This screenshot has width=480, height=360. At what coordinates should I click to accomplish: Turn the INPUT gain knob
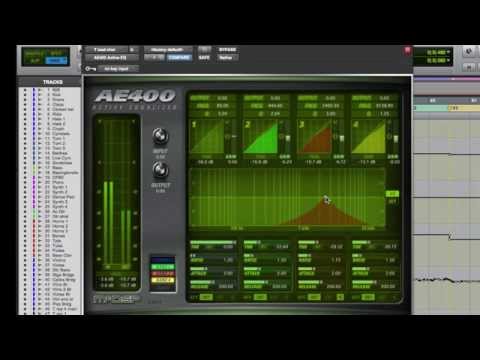(160, 136)
